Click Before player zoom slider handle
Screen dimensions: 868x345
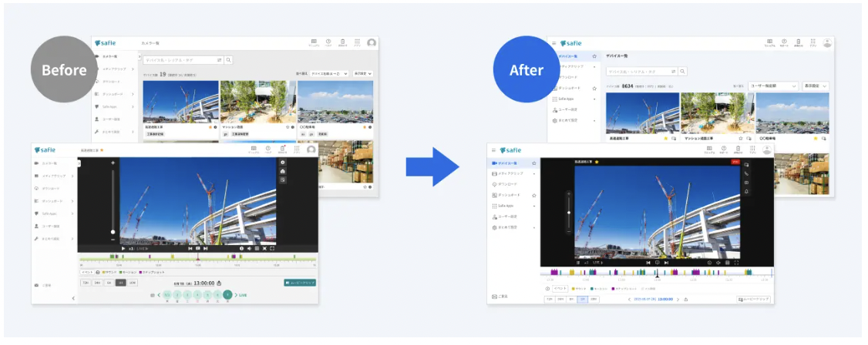113,232
